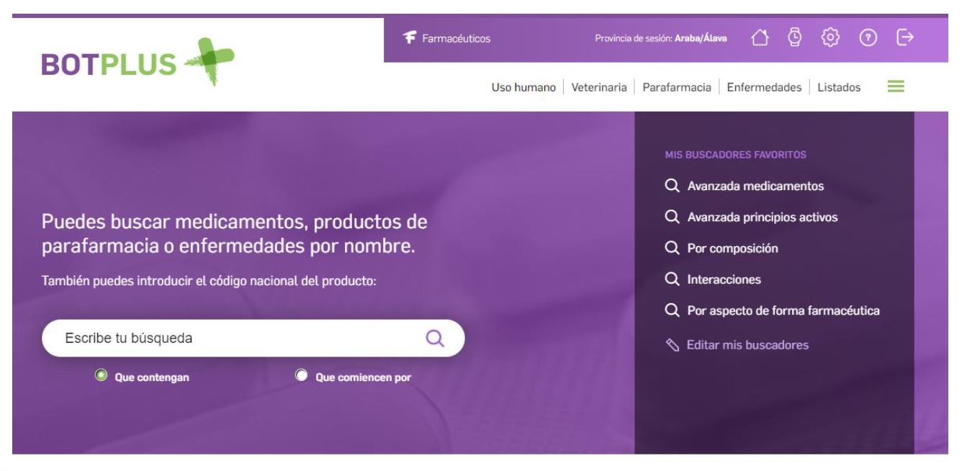Open the watch/history icon in header
This screenshot has width=980, height=471.
click(794, 37)
